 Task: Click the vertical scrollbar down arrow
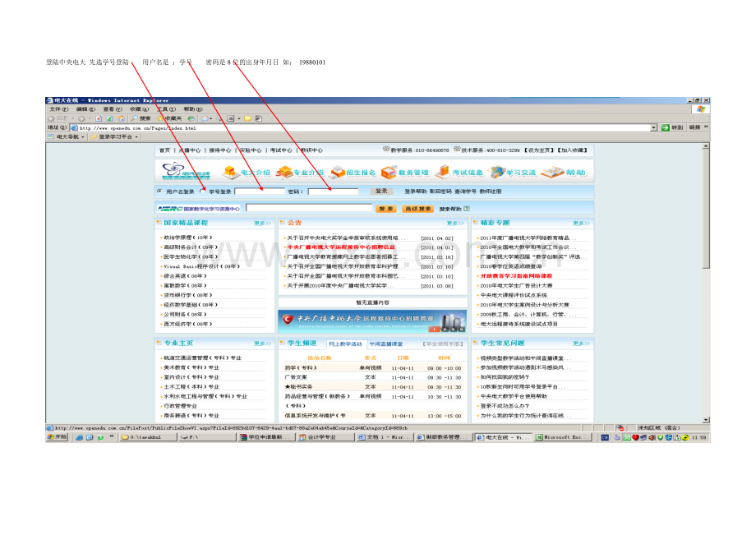point(706,420)
